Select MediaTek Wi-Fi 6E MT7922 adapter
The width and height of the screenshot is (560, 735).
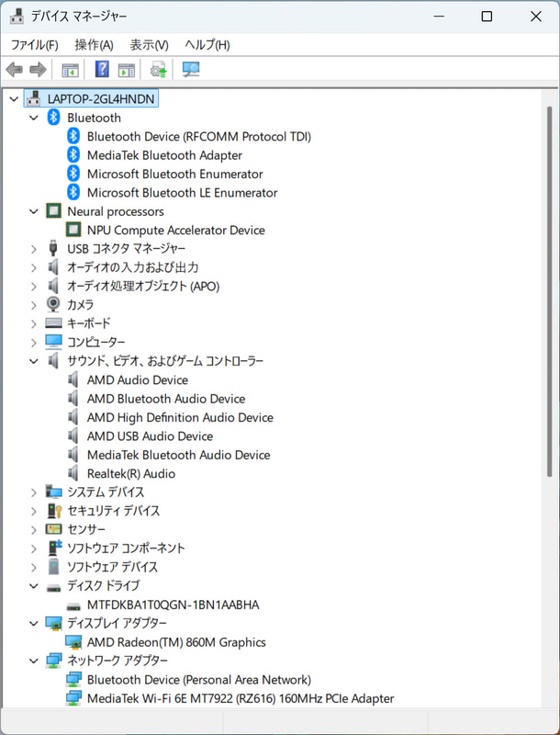pos(241,698)
